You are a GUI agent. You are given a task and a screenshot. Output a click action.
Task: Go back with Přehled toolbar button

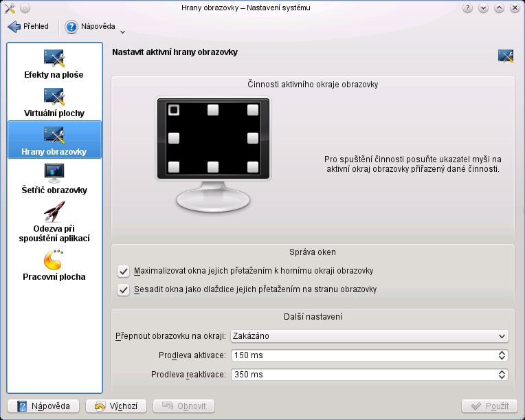[x=28, y=26]
